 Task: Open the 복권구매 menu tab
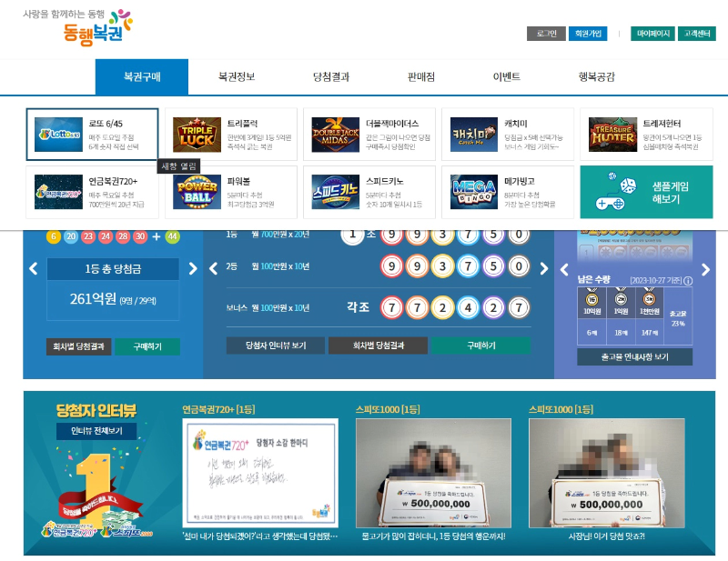pos(142,77)
